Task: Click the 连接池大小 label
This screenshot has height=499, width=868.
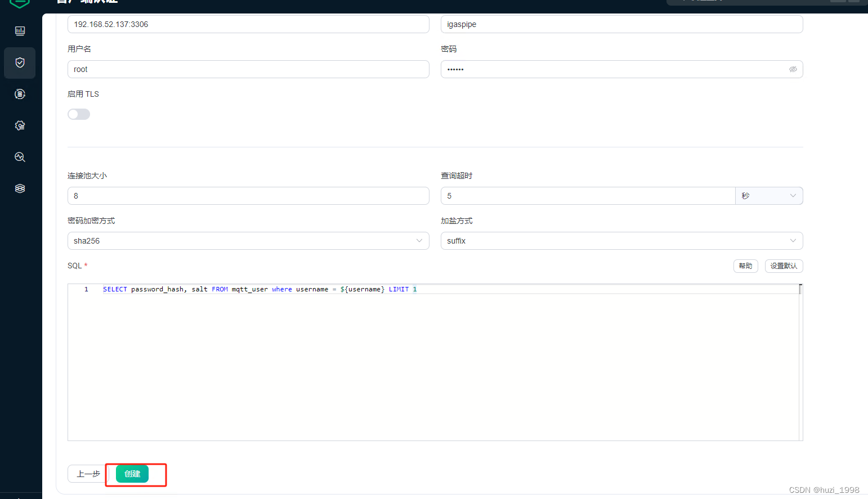Action: [x=87, y=176]
